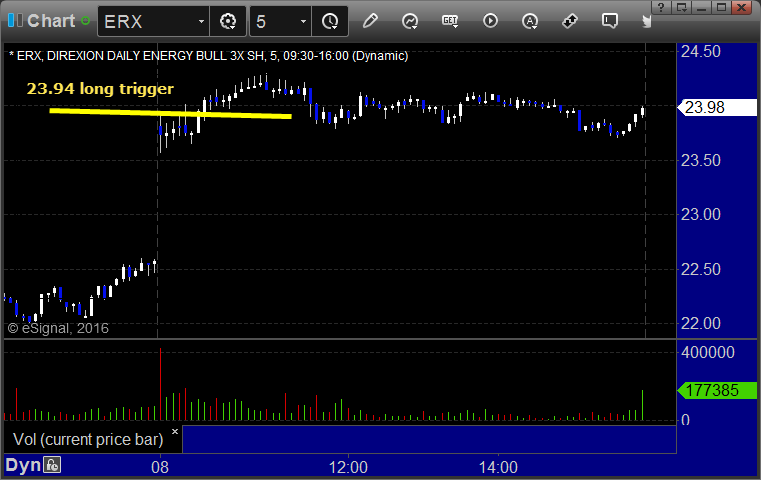Screen dimensions: 761x480
Task: Click the 22.00 price axis label
Action: (701, 323)
